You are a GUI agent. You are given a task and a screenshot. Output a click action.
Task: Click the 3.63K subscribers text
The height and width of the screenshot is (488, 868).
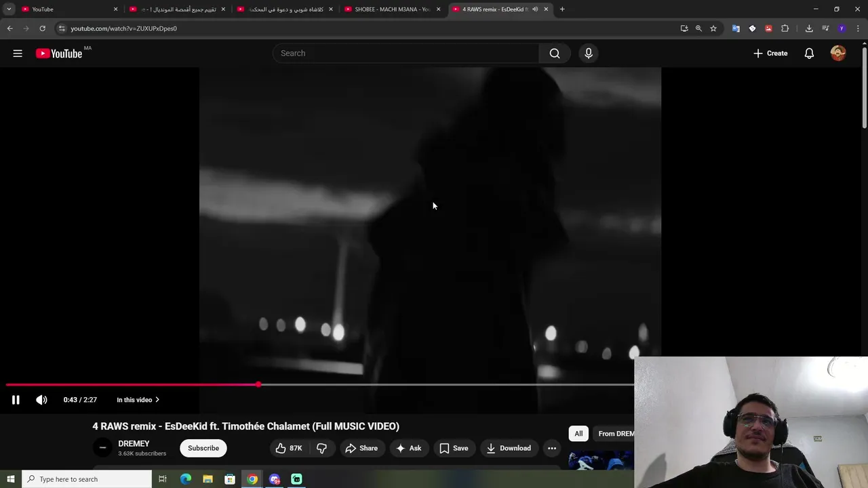(142, 453)
